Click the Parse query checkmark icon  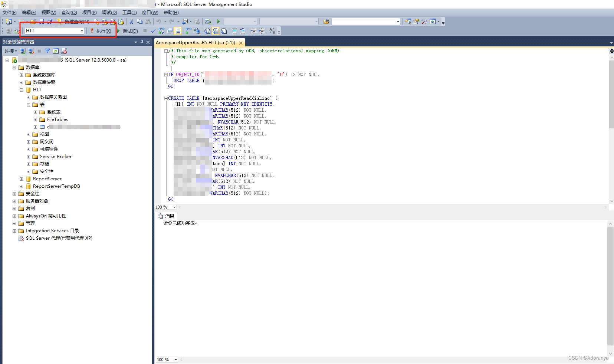(x=153, y=31)
